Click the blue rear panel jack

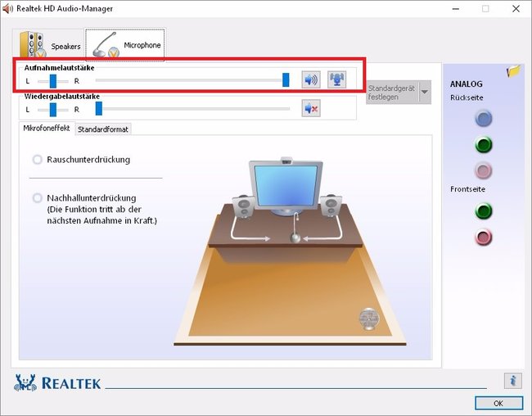coord(484,119)
